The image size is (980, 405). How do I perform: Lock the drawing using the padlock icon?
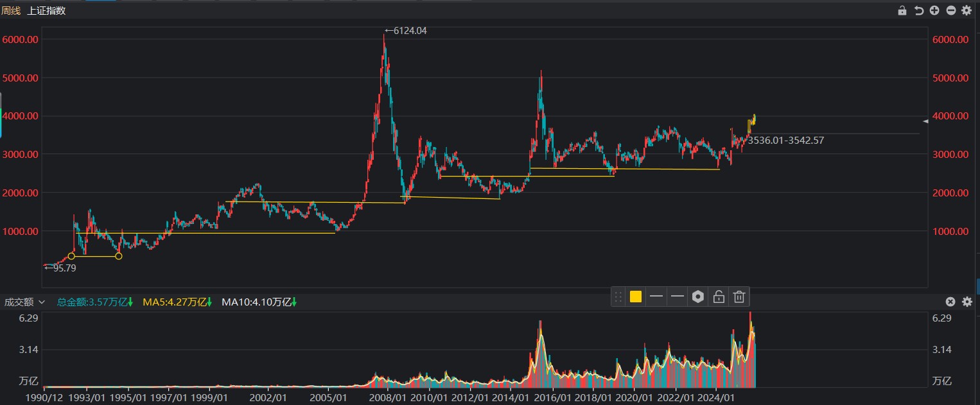tap(718, 297)
